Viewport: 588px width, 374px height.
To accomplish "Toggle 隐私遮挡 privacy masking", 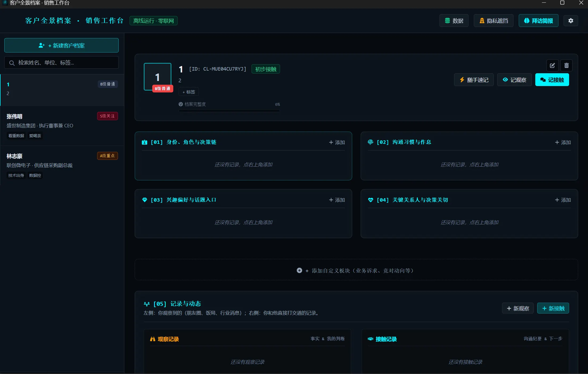I will pyautogui.click(x=494, y=21).
